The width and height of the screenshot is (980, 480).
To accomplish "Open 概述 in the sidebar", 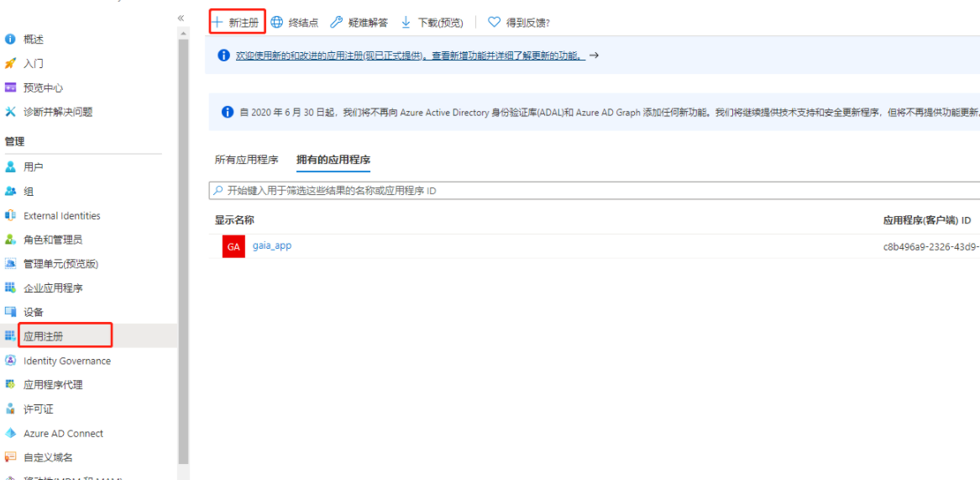I will 33,40.
